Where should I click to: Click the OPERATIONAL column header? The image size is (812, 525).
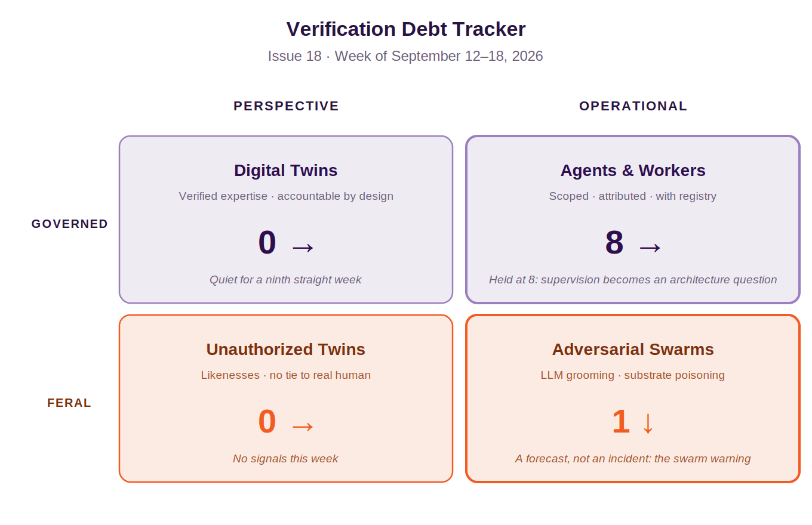coord(633,106)
